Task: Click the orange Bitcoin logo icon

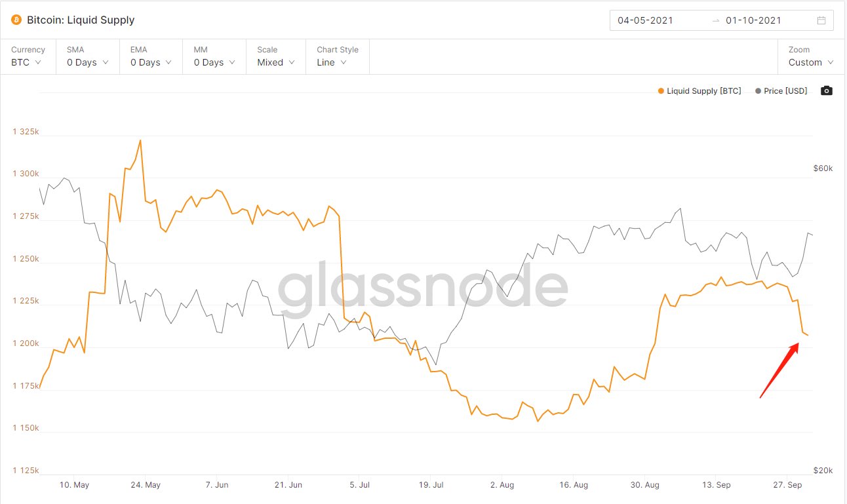Action: click(x=17, y=20)
